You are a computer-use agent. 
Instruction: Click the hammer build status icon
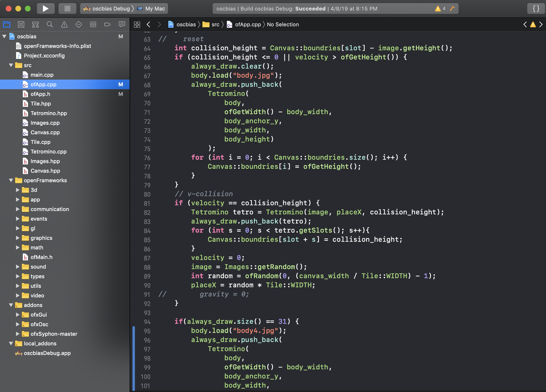[x=452, y=8]
